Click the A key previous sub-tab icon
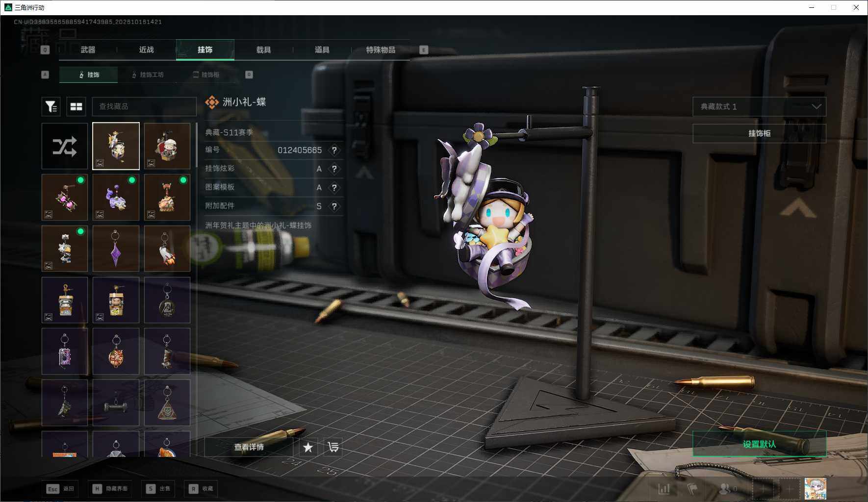Image resolution: width=868 pixels, height=502 pixels. click(x=45, y=75)
